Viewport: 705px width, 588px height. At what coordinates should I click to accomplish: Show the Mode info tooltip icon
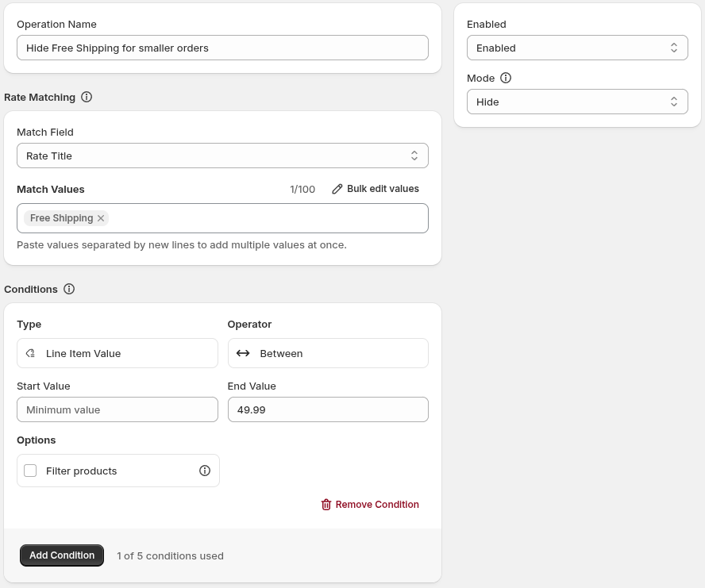506,78
